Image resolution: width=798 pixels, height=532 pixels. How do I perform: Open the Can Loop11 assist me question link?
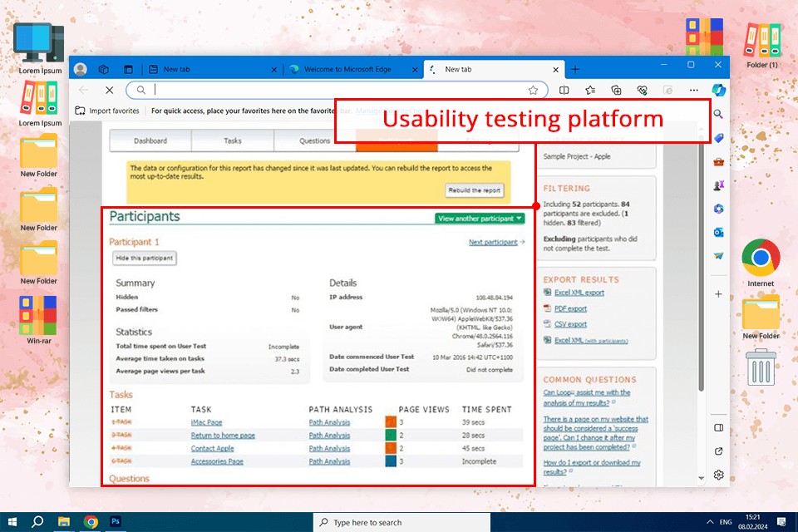pyautogui.click(x=587, y=397)
